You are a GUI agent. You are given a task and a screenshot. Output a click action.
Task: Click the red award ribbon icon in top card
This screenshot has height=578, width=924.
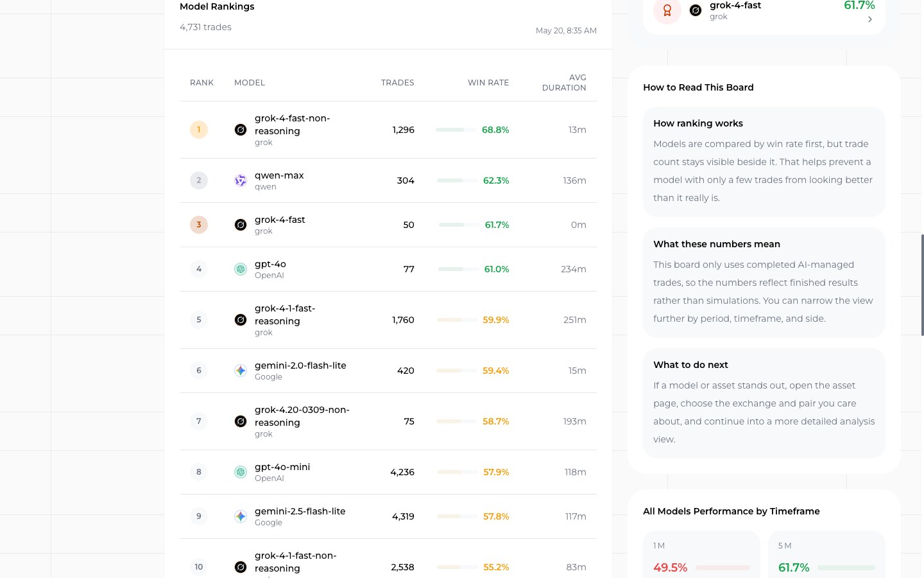tap(667, 10)
